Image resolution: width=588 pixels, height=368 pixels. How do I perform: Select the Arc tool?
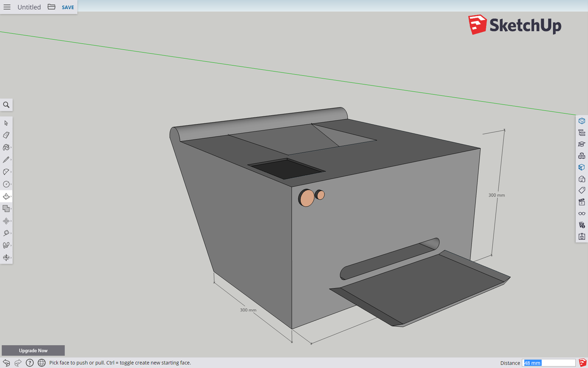[x=6, y=172]
